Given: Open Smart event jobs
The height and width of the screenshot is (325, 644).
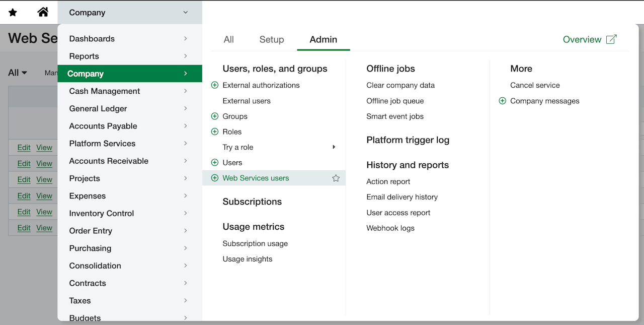Looking at the screenshot, I should point(395,116).
